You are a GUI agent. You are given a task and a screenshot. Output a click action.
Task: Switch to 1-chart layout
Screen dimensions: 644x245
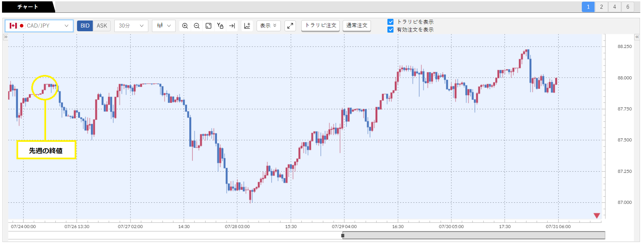pyautogui.click(x=588, y=7)
